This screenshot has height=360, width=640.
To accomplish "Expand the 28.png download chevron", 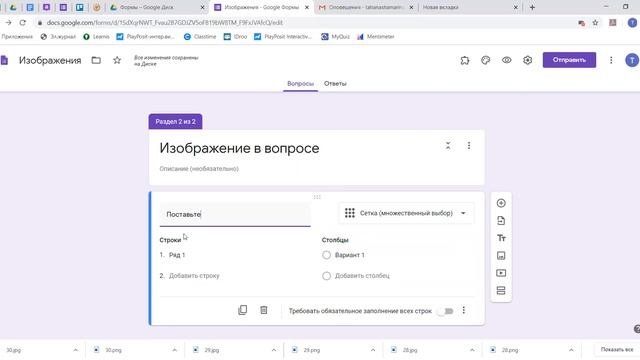I will point(571,350).
